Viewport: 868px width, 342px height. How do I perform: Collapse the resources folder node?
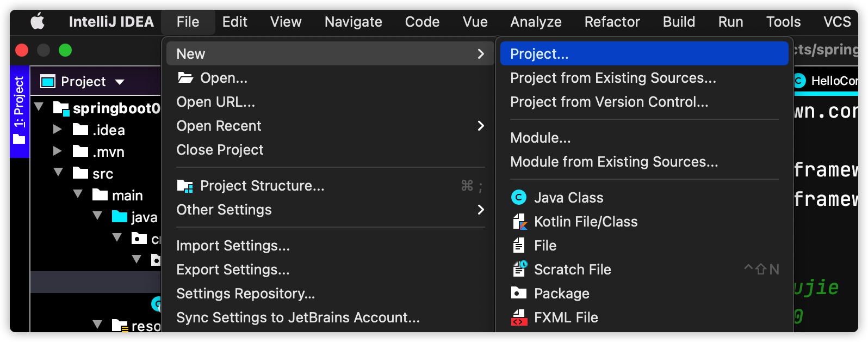[97, 325]
